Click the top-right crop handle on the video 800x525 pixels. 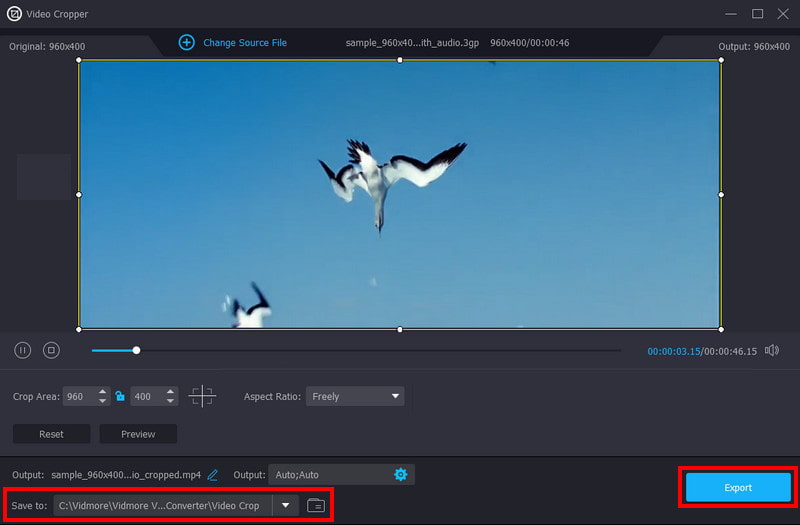point(720,60)
